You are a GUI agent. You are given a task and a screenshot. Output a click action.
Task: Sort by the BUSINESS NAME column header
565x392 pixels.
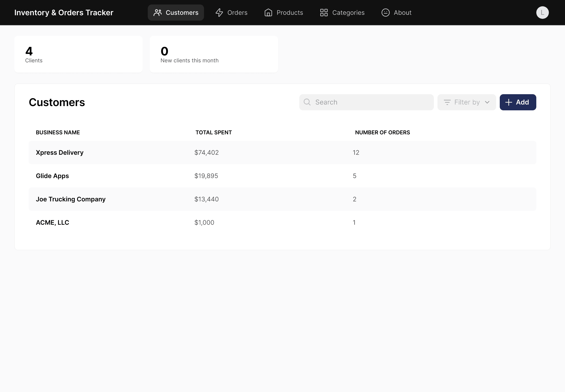58,132
